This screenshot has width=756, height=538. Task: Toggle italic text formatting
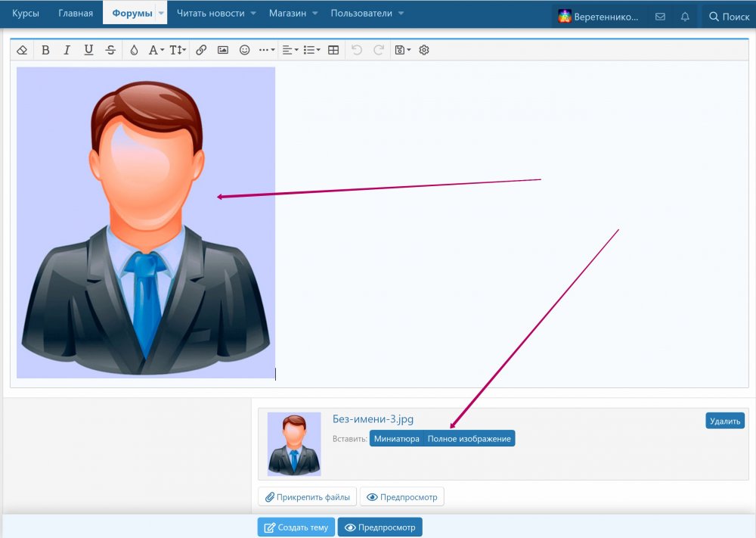(x=67, y=50)
